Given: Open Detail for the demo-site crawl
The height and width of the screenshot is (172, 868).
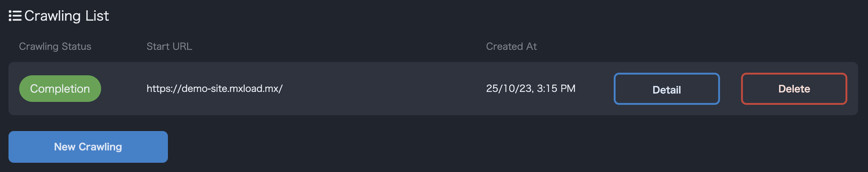Looking at the screenshot, I should 666,89.
